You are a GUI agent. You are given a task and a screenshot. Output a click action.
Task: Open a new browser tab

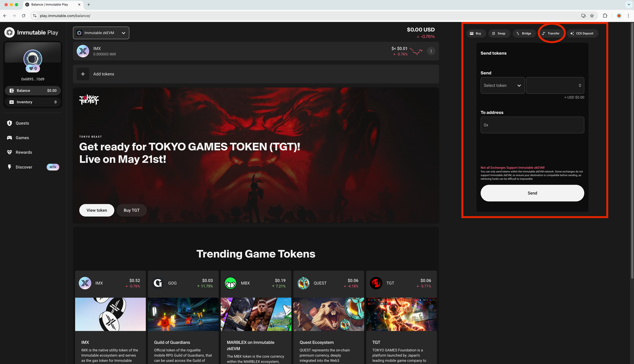pos(89,5)
